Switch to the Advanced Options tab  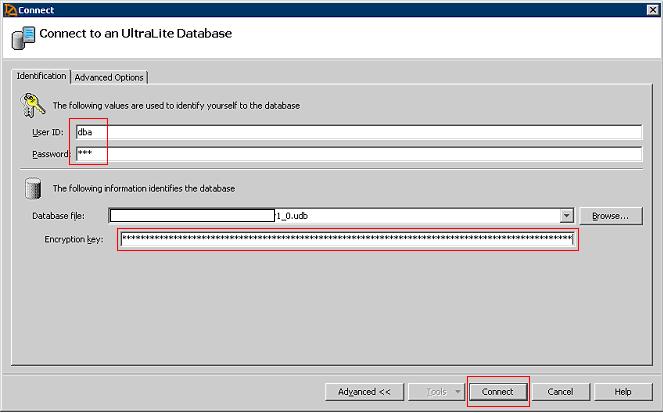point(109,77)
